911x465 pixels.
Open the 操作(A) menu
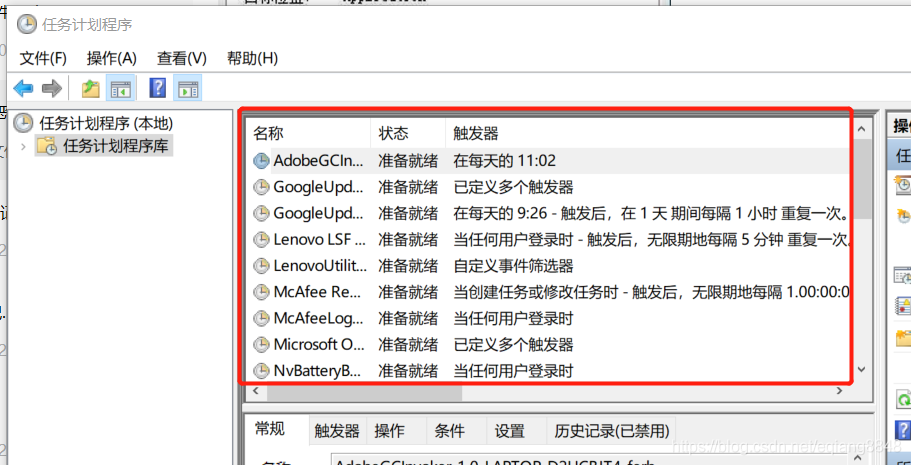(112, 58)
